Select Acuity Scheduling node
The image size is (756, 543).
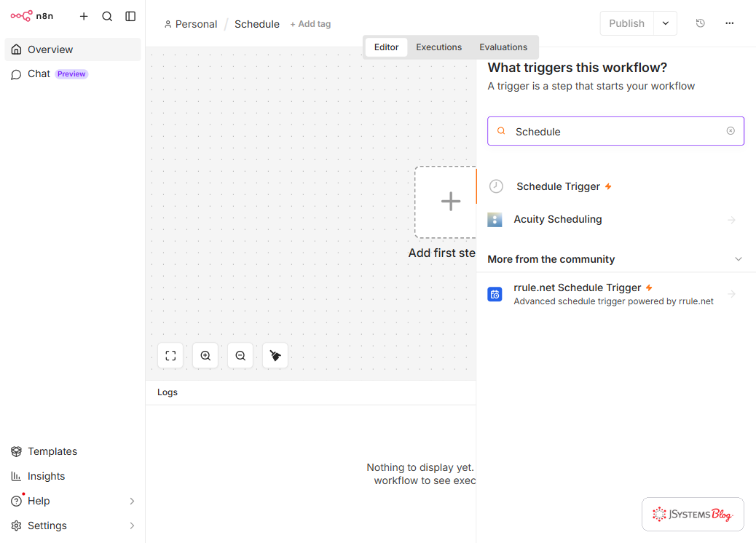[615, 220]
